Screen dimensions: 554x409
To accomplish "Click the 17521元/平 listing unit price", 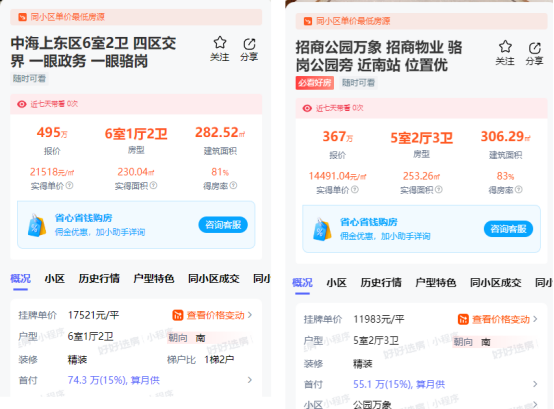I will click(93, 315).
